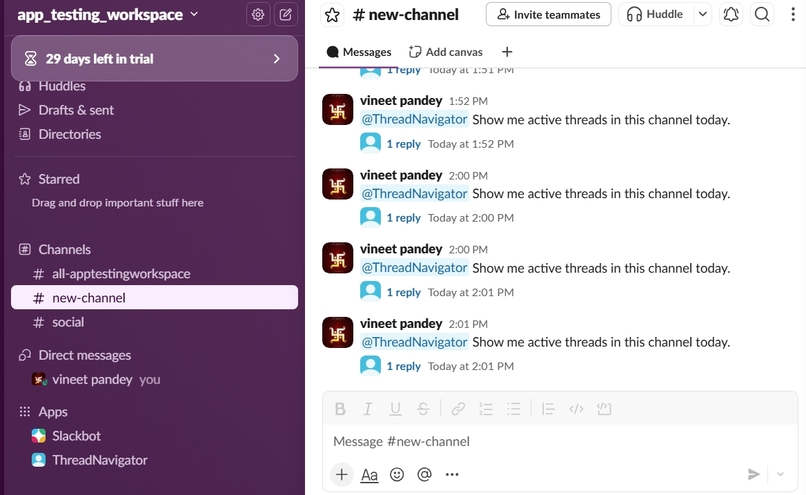Viewport: 806px width, 495px height.
Task: Open the schedule send dropdown arrow
Action: 780,474
